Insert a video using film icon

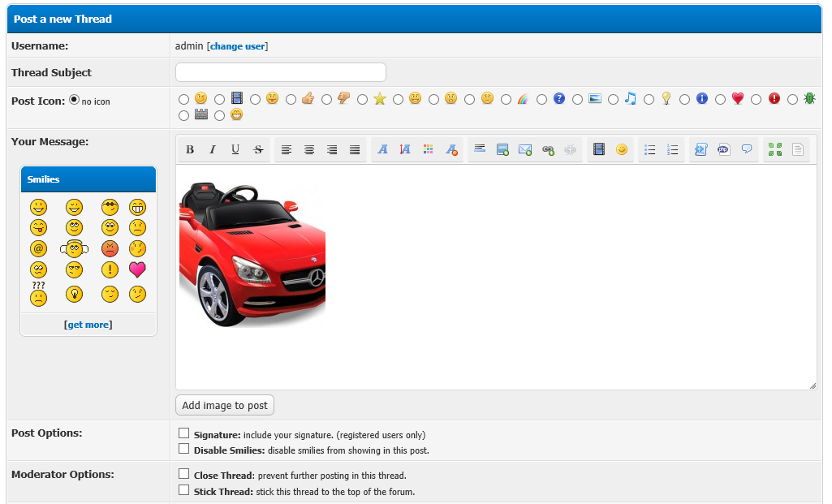coord(599,149)
